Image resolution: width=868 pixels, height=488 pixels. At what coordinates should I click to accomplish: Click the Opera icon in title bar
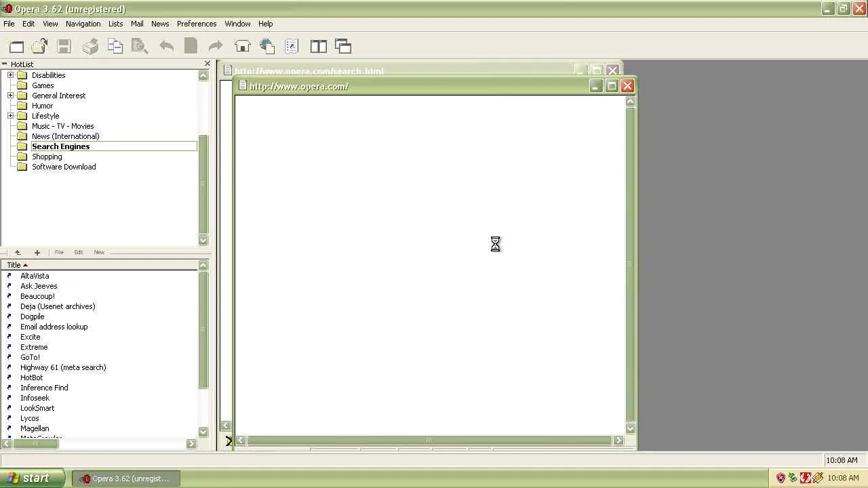point(7,9)
